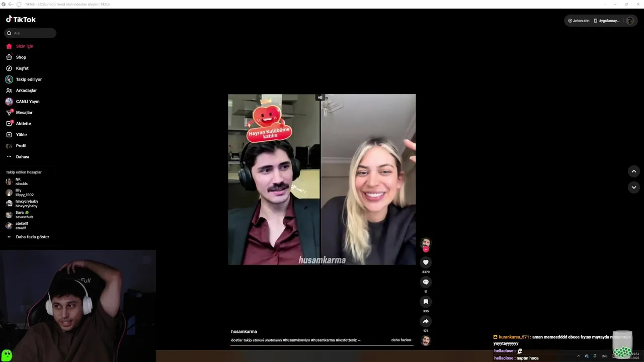Click 'naptın hoca' chat message
Viewport: 644px width, 362px height.
point(527,358)
